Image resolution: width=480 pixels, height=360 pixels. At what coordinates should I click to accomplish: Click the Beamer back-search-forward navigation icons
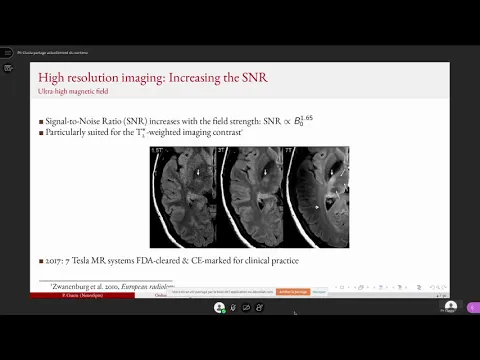[438, 287]
